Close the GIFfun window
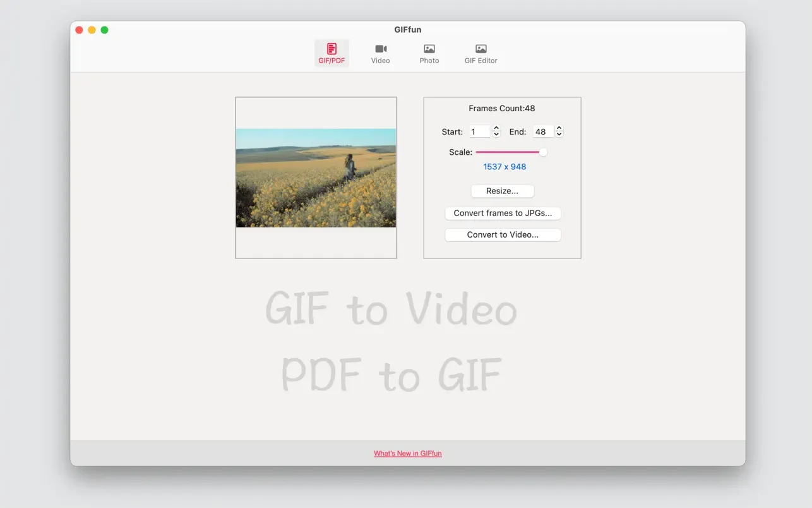The image size is (812, 508). point(79,30)
